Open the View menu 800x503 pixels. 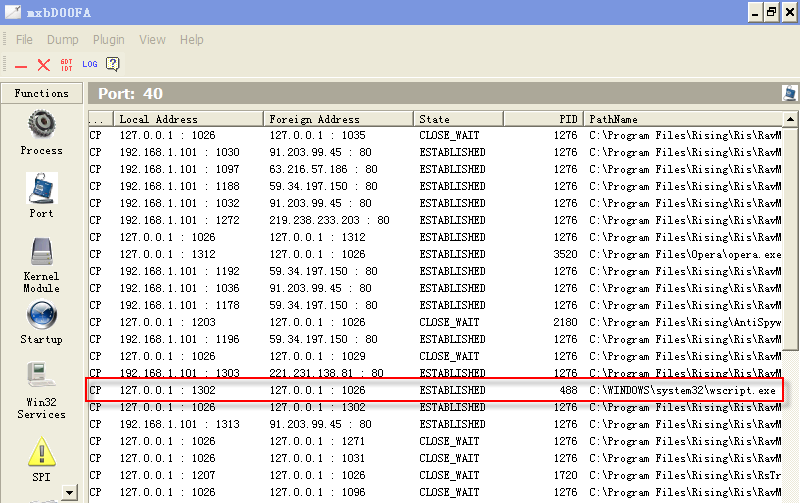[x=152, y=40]
